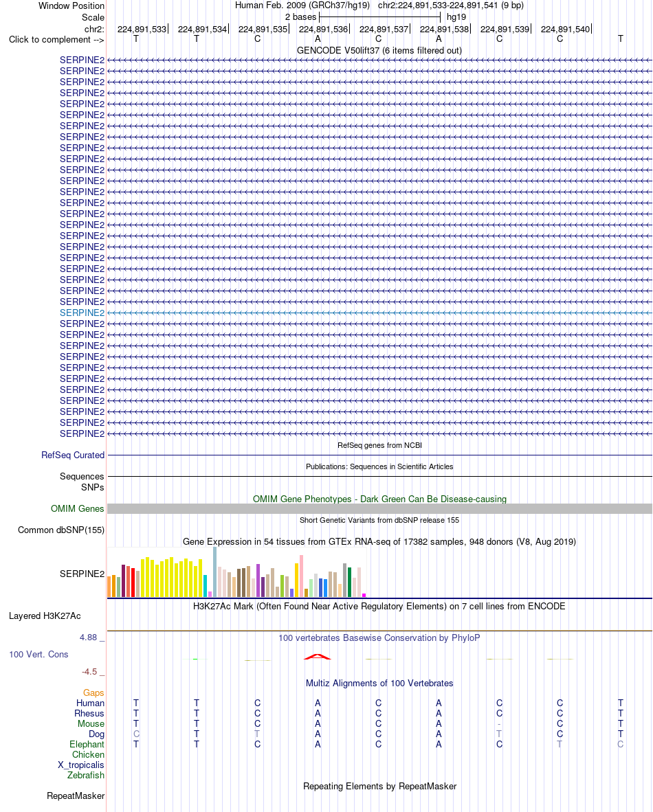
Task: Click SERPINE2 label beside GTEx bar chart
Action: coord(82,574)
